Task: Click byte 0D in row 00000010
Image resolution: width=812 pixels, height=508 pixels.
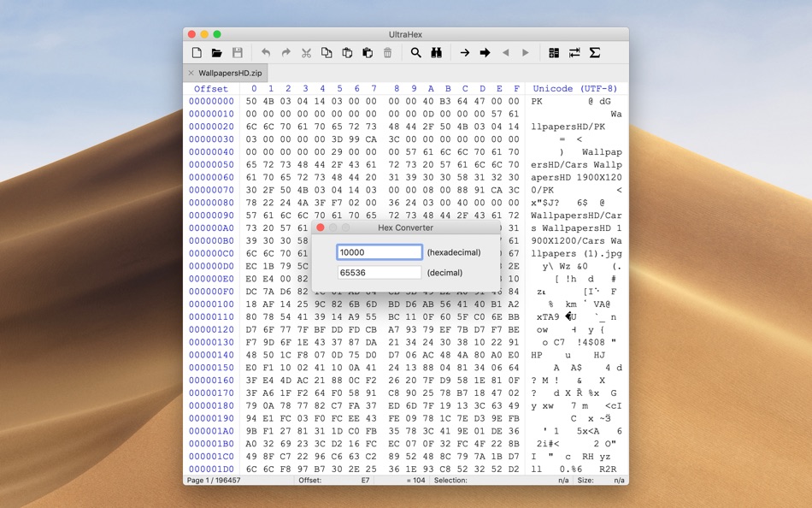Action: (x=428, y=114)
